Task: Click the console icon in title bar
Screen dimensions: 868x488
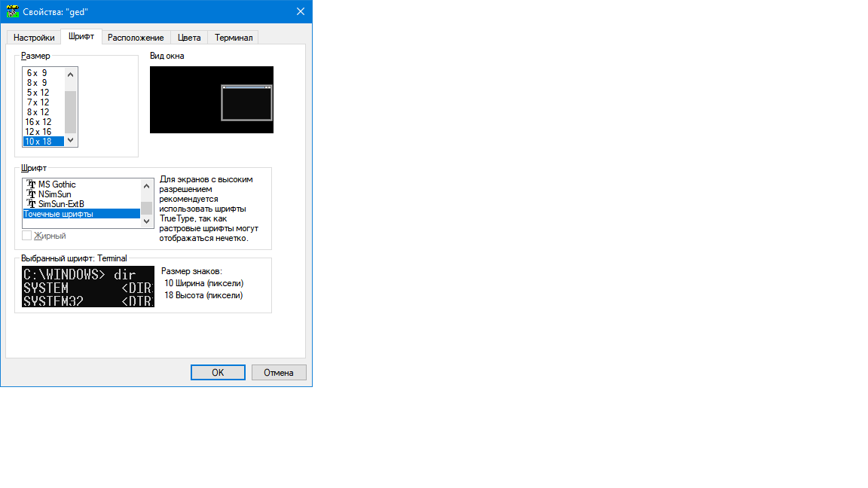Action: pyautogui.click(x=12, y=11)
